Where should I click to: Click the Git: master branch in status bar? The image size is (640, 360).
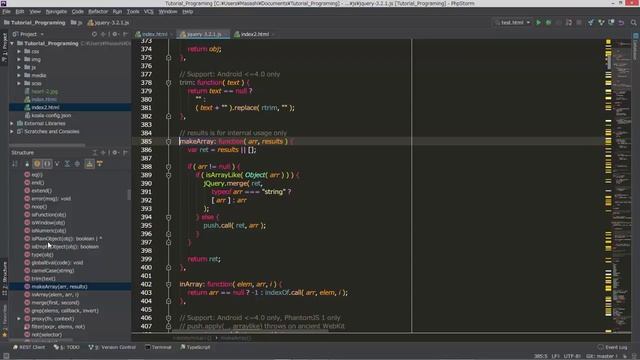coord(602,356)
